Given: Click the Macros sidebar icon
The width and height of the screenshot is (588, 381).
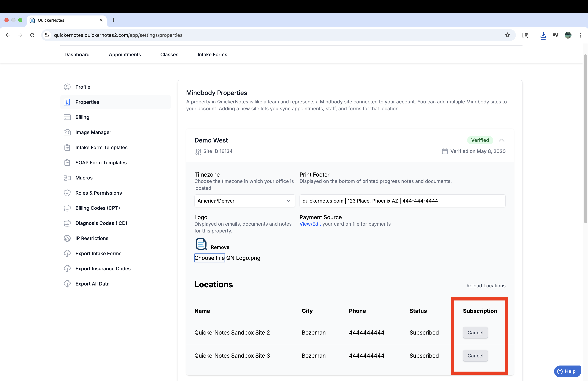Looking at the screenshot, I should coord(67,178).
